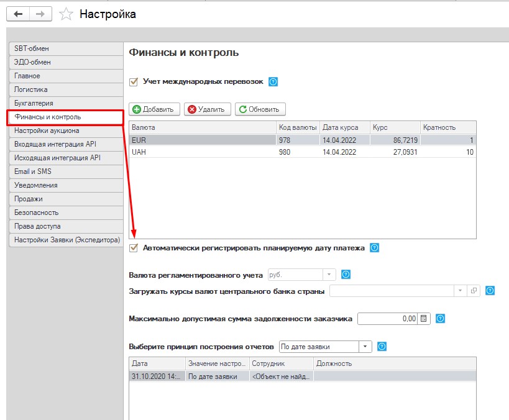Open help icon next to Загружать курсы валют центрального банка
This screenshot has height=420, width=509.
(490, 291)
